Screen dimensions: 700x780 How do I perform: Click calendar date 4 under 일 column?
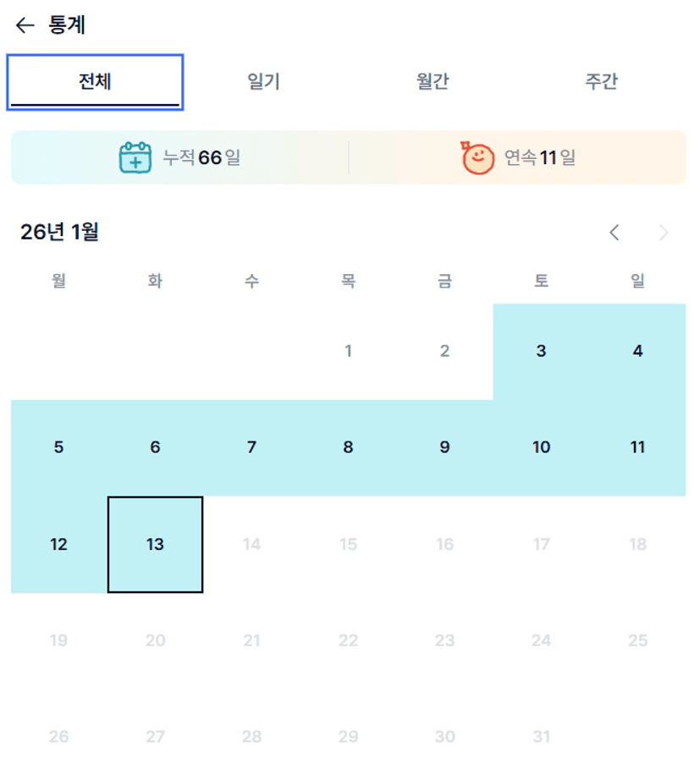coord(638,352)
